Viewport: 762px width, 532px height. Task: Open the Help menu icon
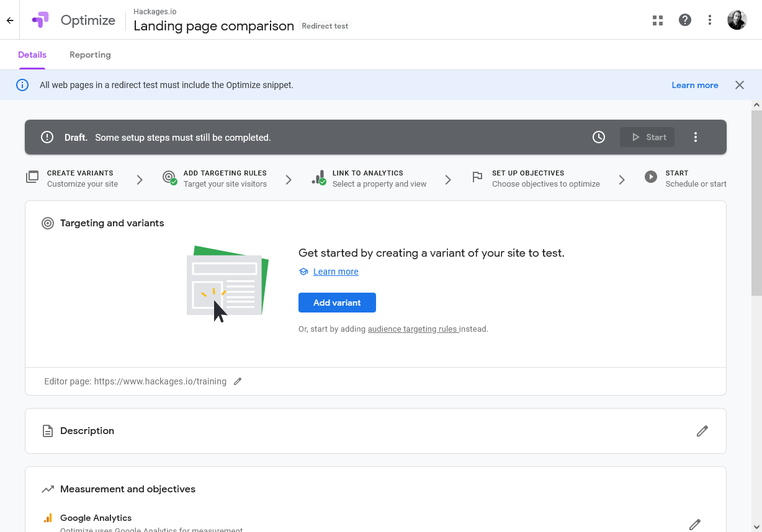[x=685, y=20]
